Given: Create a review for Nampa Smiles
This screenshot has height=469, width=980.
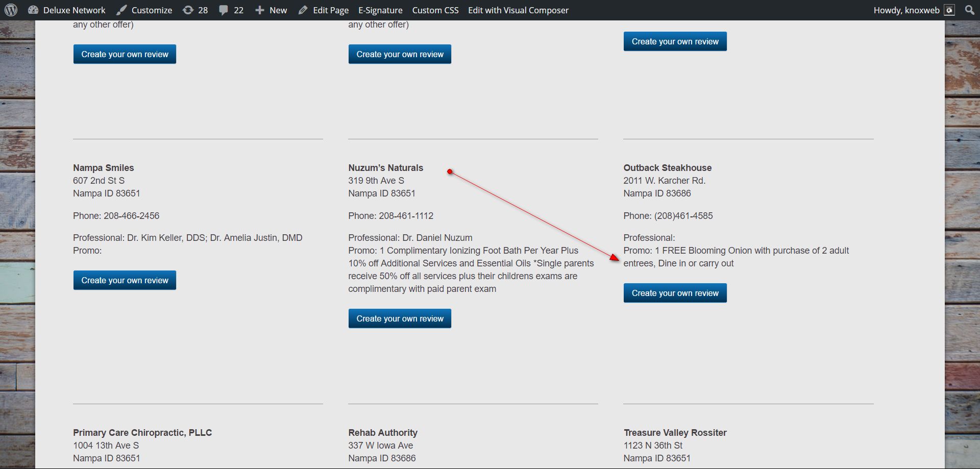Looking at the screenshot, I should click(125, 280).
